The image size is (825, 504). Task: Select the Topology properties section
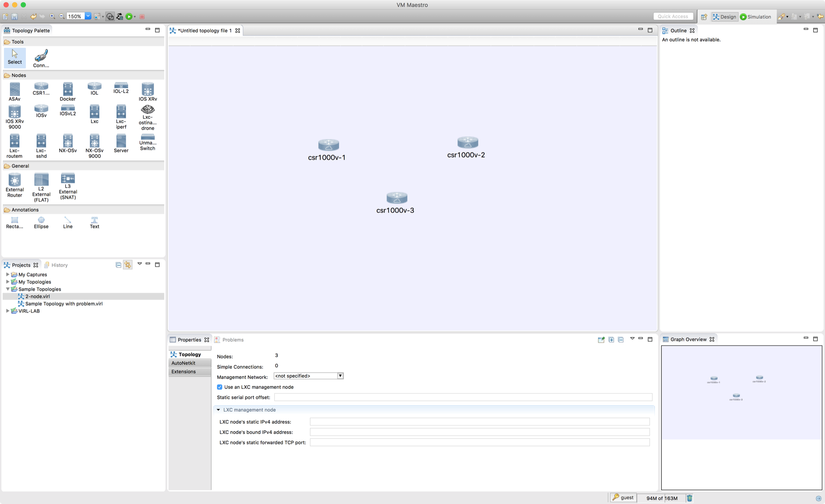tap(190, 355)
